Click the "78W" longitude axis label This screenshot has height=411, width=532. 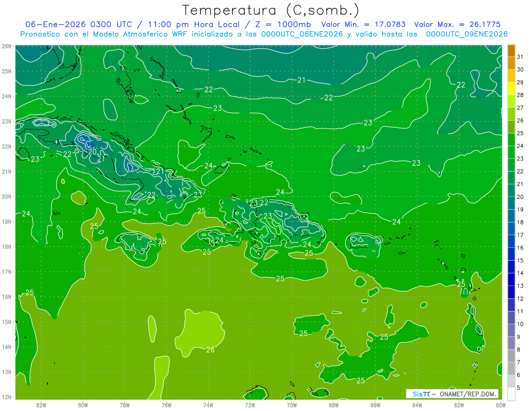(125, 404)
